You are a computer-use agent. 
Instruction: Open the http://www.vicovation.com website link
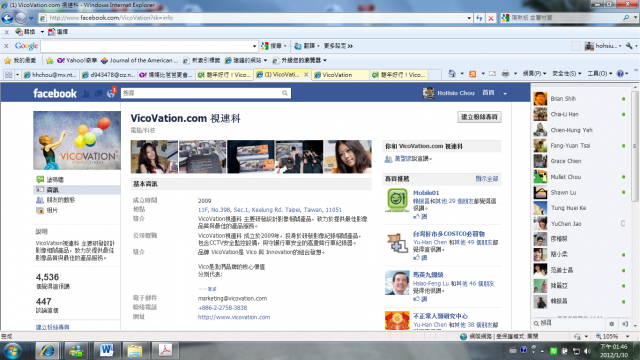(234, 317)
